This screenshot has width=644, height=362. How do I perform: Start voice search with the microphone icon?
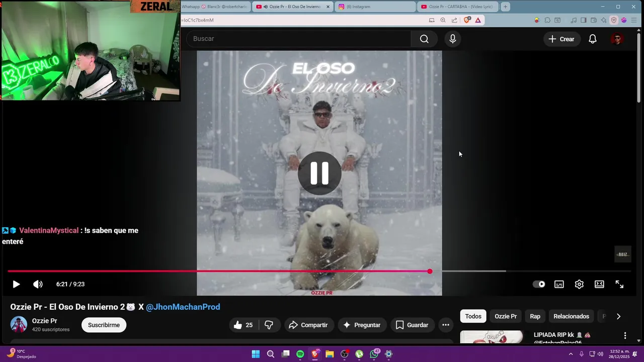click(x=453, y=39)
